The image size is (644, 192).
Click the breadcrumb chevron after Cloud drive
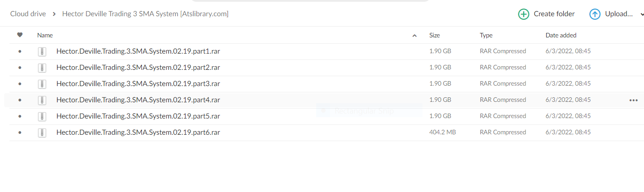point(54,14)
